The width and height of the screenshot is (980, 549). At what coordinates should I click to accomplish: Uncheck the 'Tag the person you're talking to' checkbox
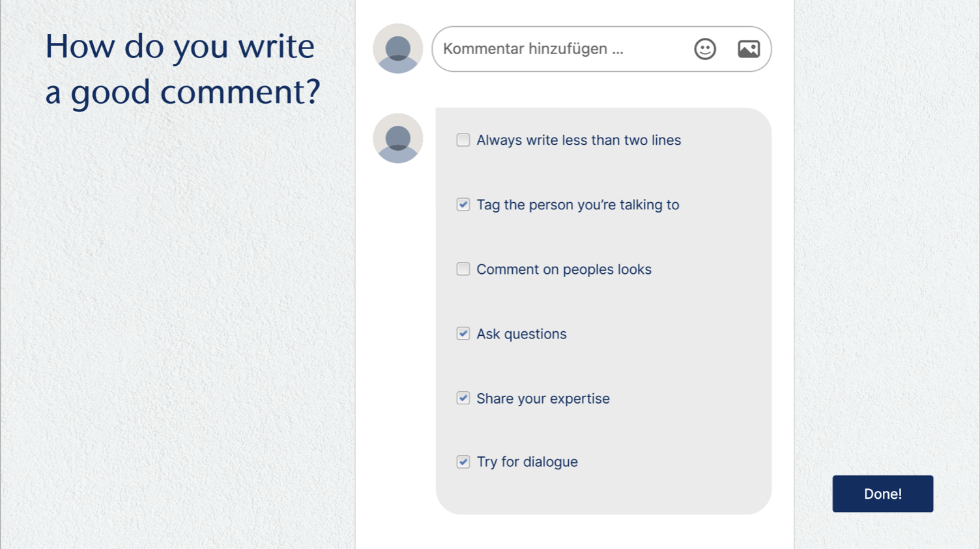coord(463,205)
